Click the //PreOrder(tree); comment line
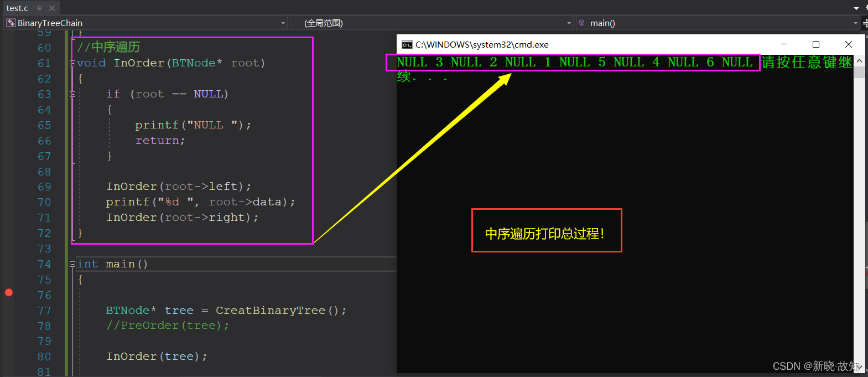The width and height of the screenshot is (868, 377). tap(168, 326)
